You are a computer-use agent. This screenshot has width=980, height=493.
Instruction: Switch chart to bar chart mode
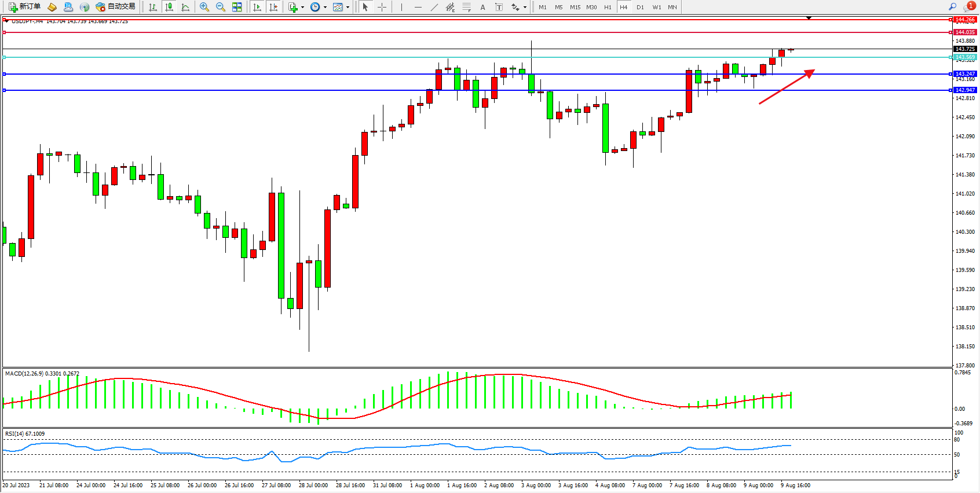(x=153, y=7)
